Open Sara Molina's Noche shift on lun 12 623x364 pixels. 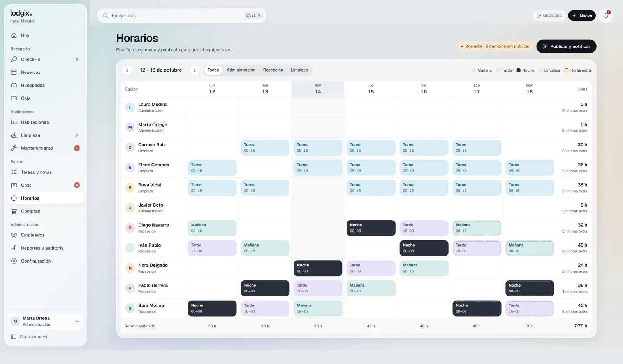(212, 308)
